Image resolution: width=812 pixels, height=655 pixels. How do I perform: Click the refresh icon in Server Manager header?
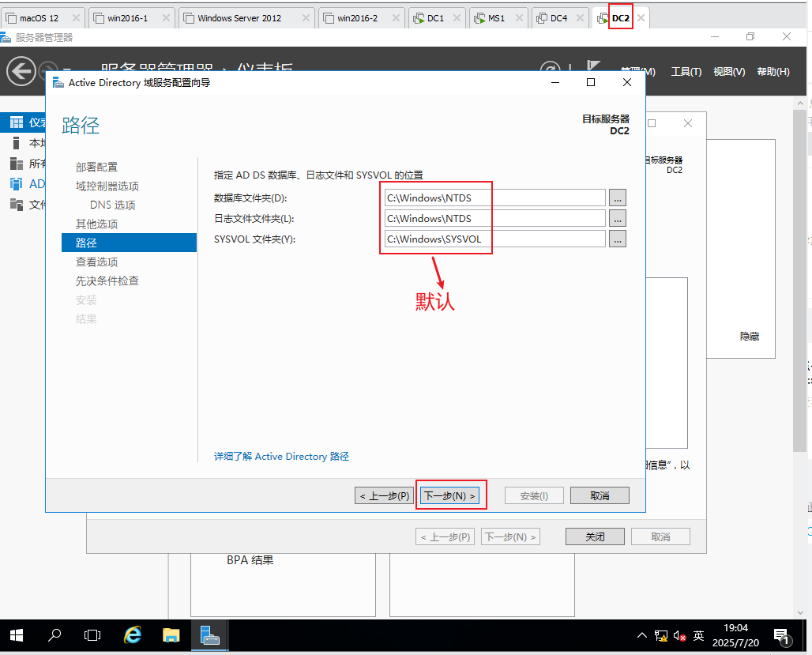(x=550, y=66)
